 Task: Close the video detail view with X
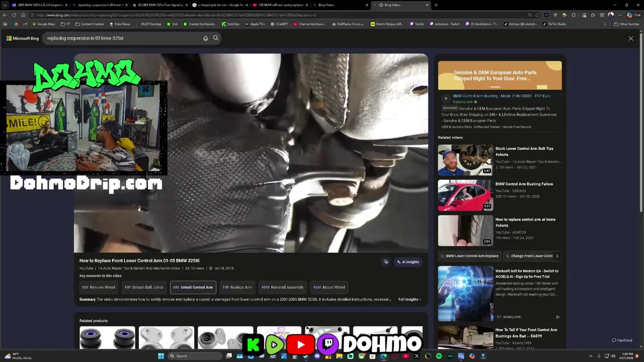pos(631,38)
